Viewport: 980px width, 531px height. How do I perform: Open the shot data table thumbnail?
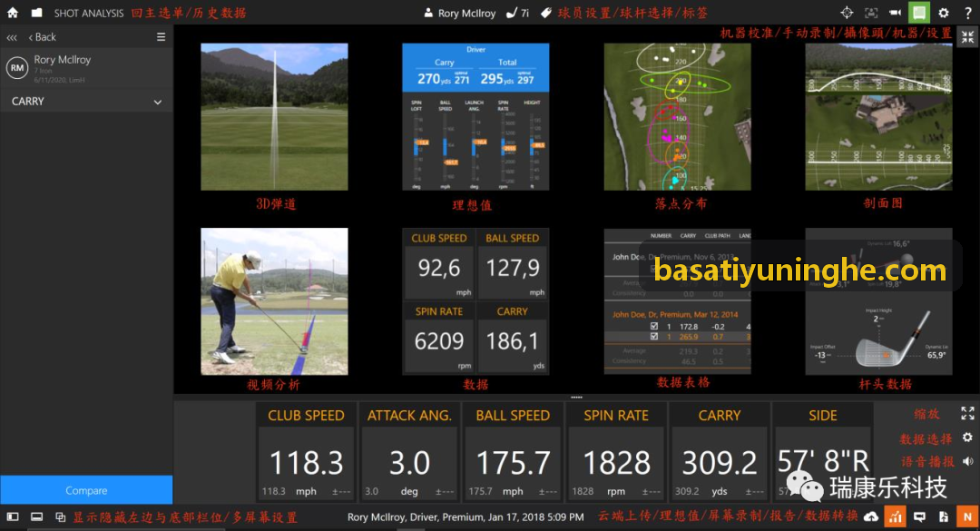pyautogui.click(x=678, y=301)
